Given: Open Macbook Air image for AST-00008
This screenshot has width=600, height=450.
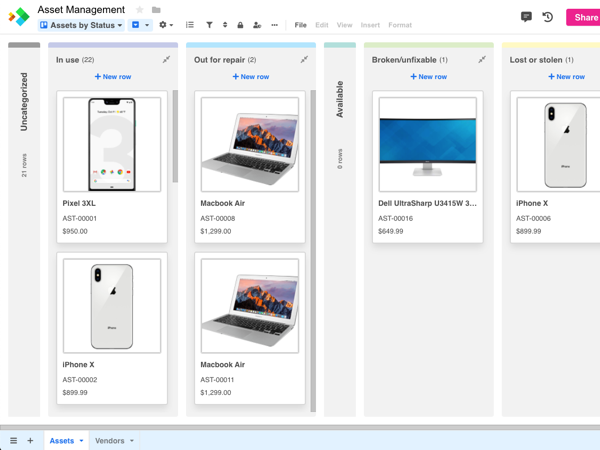Looking at the screenshot, I should point(250,144).
